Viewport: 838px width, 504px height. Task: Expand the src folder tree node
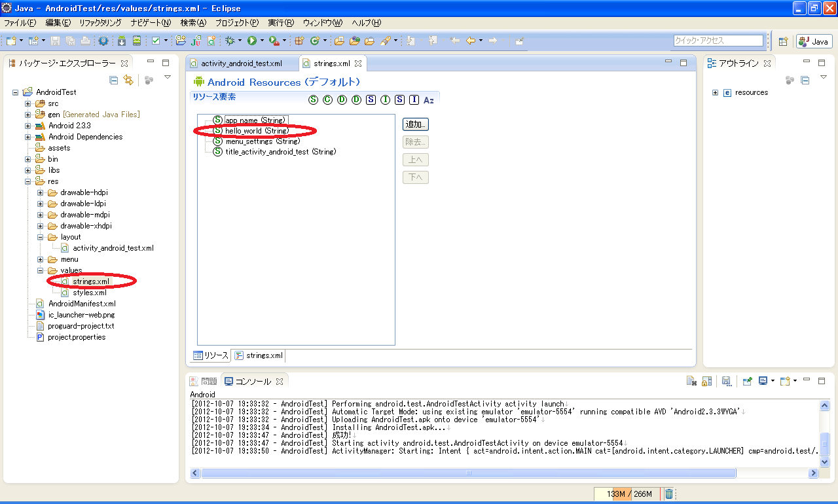pos(28,103)
